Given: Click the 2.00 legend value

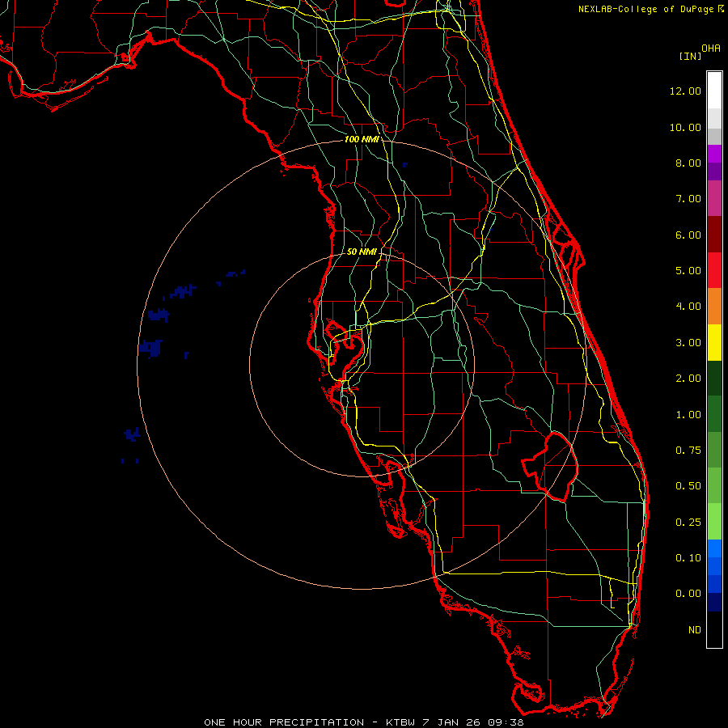Looking at the screenshot, I should (x=688, y=379).
